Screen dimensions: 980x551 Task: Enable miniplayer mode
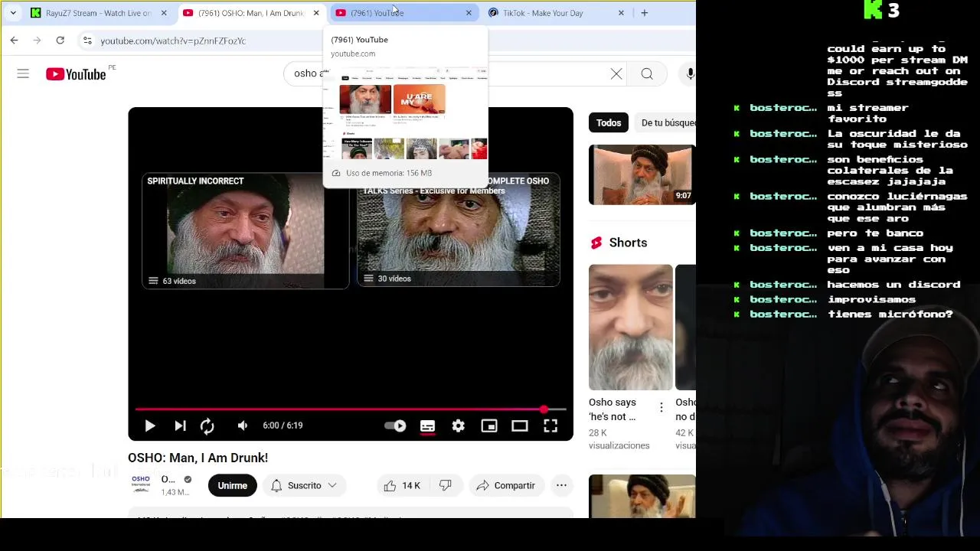(489, 425)
